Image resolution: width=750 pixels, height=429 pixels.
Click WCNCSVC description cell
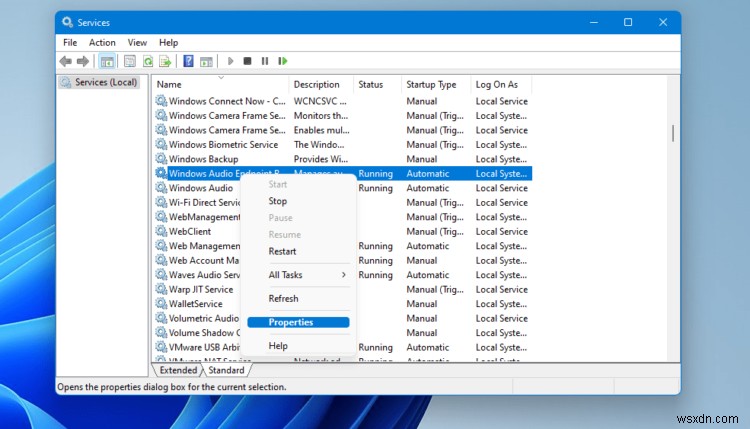(x=320, y=101)
